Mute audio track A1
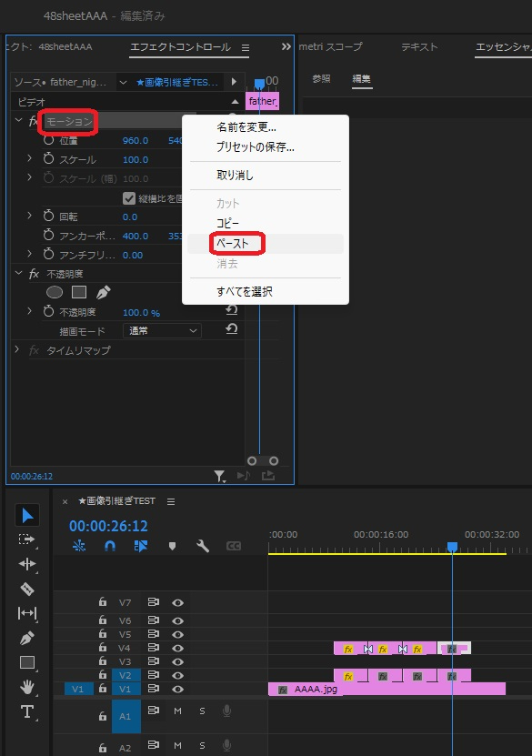532x756 pixels. (x=178, y=711)
